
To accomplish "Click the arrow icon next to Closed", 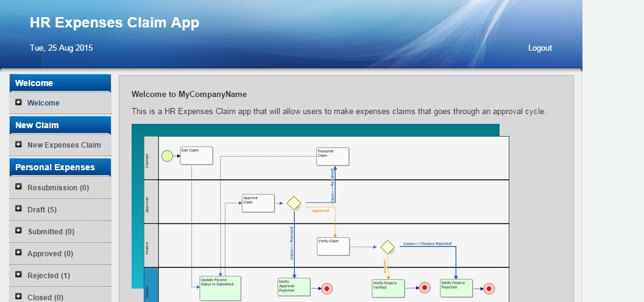I will coord(18,297).
